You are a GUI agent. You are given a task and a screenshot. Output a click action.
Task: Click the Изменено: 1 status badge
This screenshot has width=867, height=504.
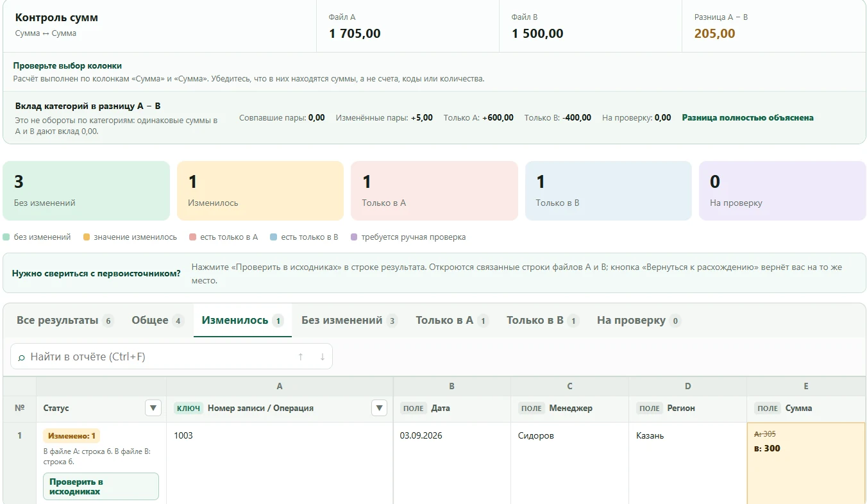point(72,436)
